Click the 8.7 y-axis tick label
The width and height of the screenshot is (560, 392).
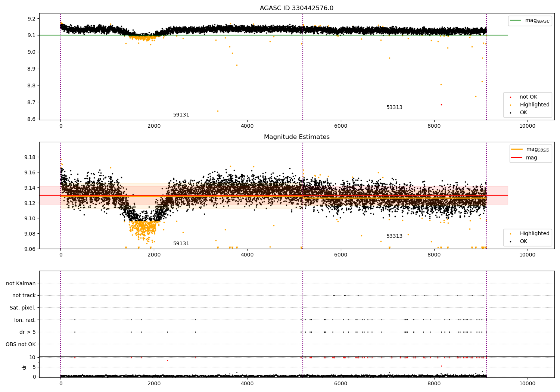click(32, 103)
